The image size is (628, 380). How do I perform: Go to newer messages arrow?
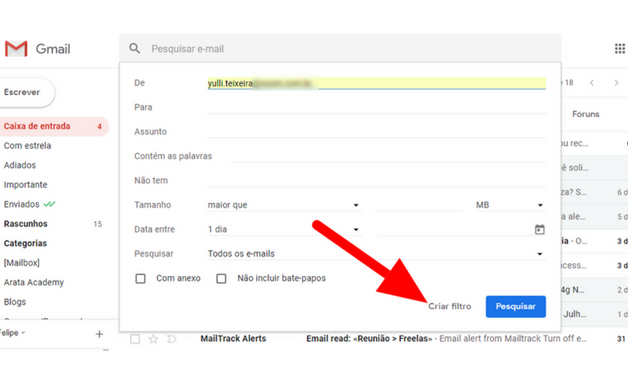coord(592,83)
